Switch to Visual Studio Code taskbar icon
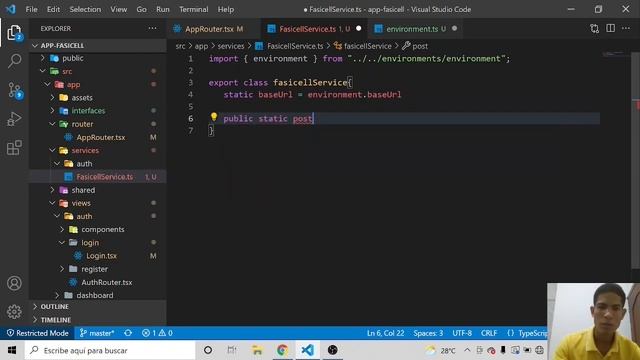 [308, 350]
